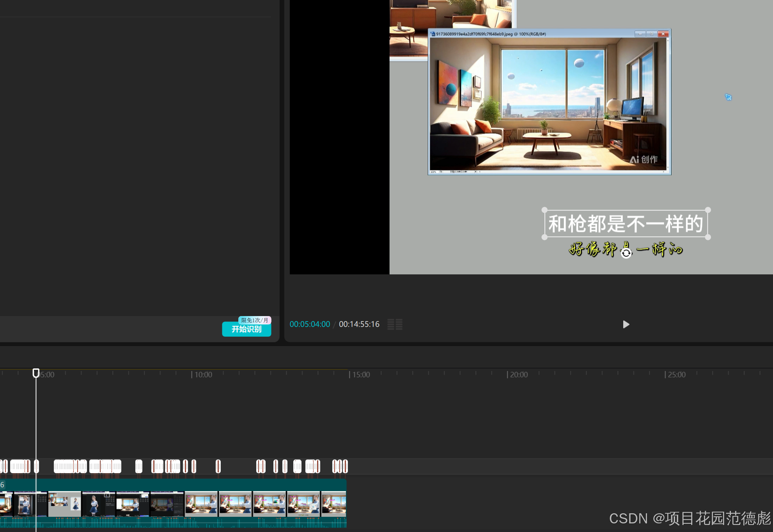Open the preview grid layout icon

point(395,324)
